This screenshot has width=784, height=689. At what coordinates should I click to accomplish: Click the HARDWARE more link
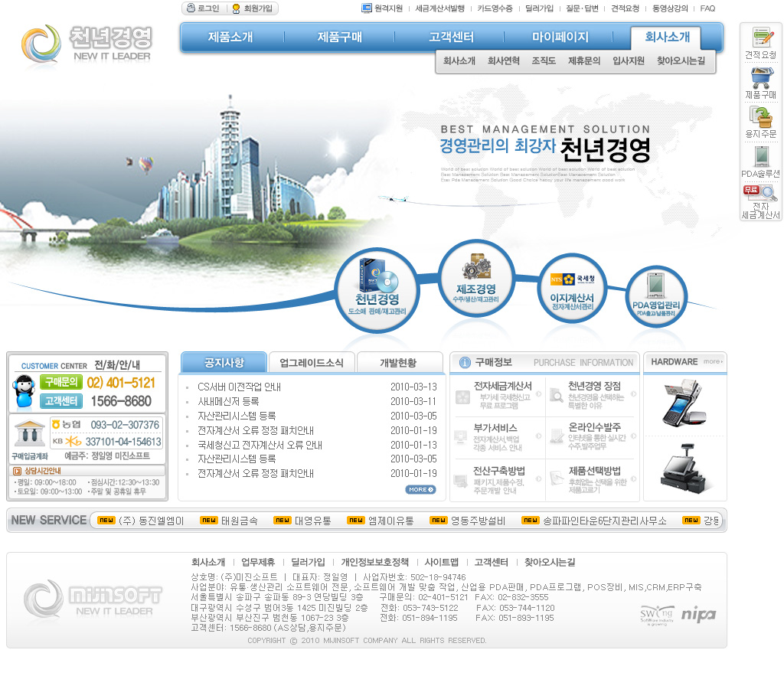click(713, 361)
